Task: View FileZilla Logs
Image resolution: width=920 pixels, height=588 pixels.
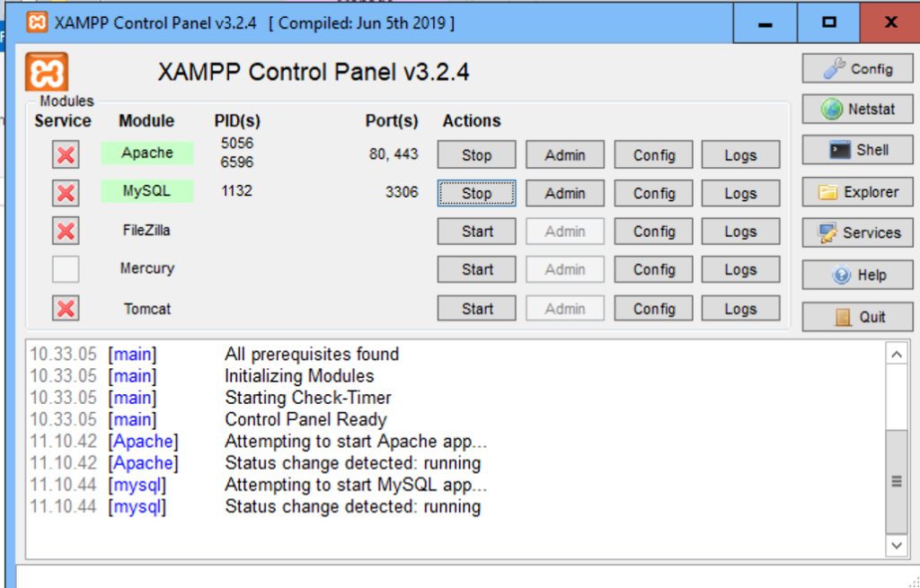Action: click(740, 232)
